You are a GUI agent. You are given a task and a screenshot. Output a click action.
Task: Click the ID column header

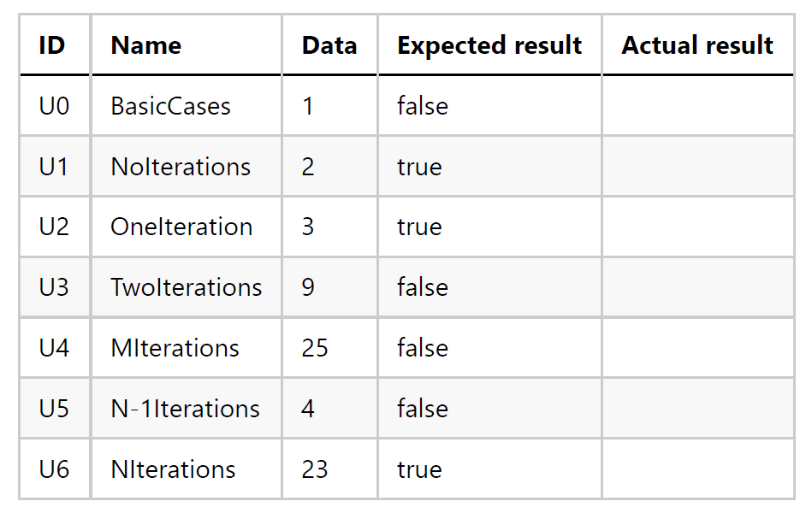coord(52,45)
